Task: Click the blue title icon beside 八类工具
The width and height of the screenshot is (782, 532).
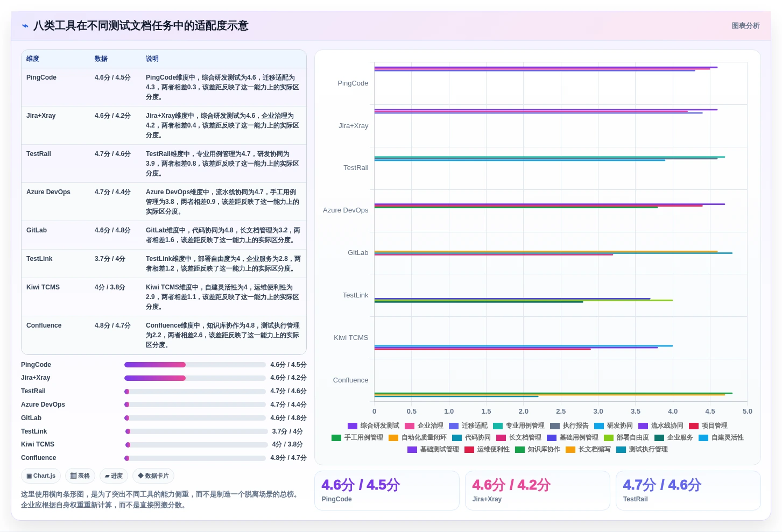Action: pyautogui.click(x=25, y=26)
